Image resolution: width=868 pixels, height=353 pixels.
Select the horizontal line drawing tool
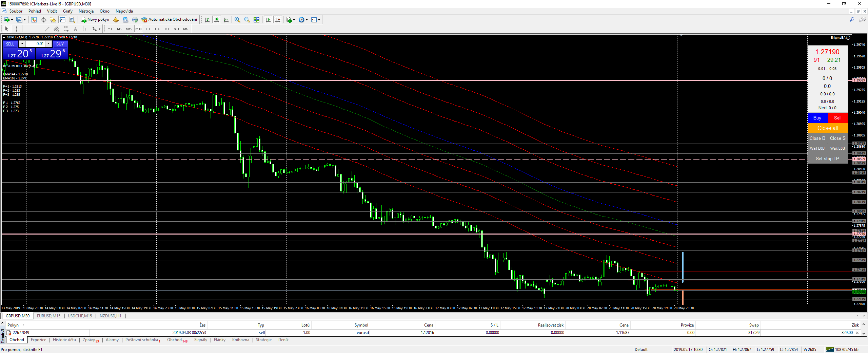(38, 29)
